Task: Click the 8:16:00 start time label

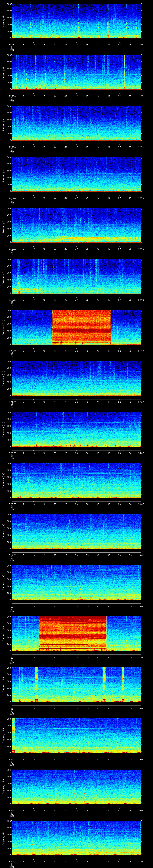Action: (12, 147)
